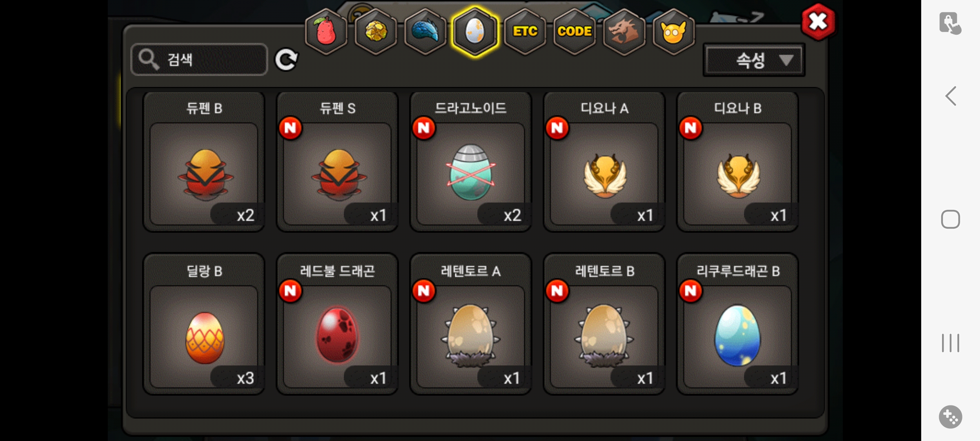Select the 듀펜 B egg
The height and width of the screenshot is (441, 980).
(204, 162)
